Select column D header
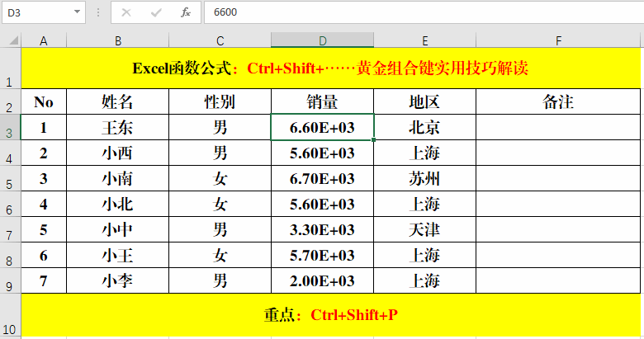 322,40
